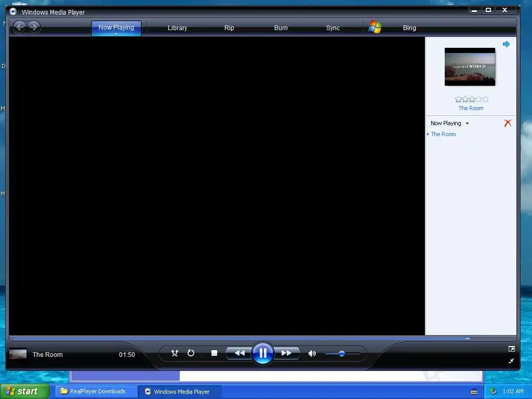Clear the list pane with red X
532x399 pixels.
508,123
